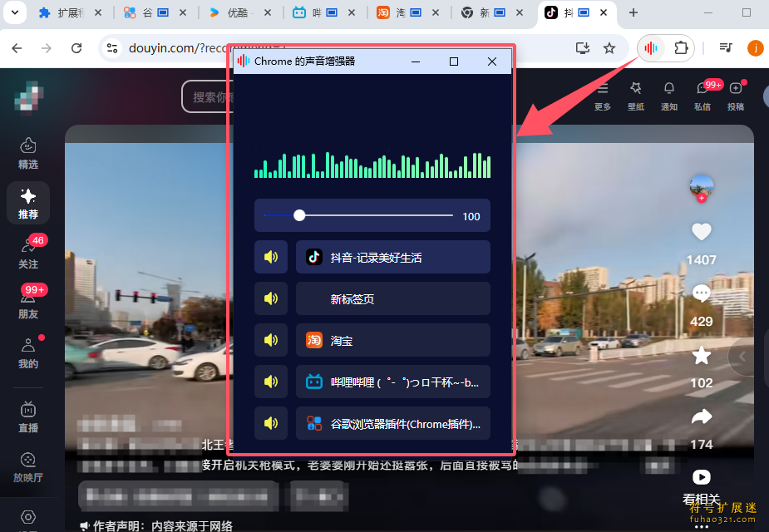The width and height of the screenshot is (769, 532).
Task: Click the Douyin search box
Action: (207, 97)
